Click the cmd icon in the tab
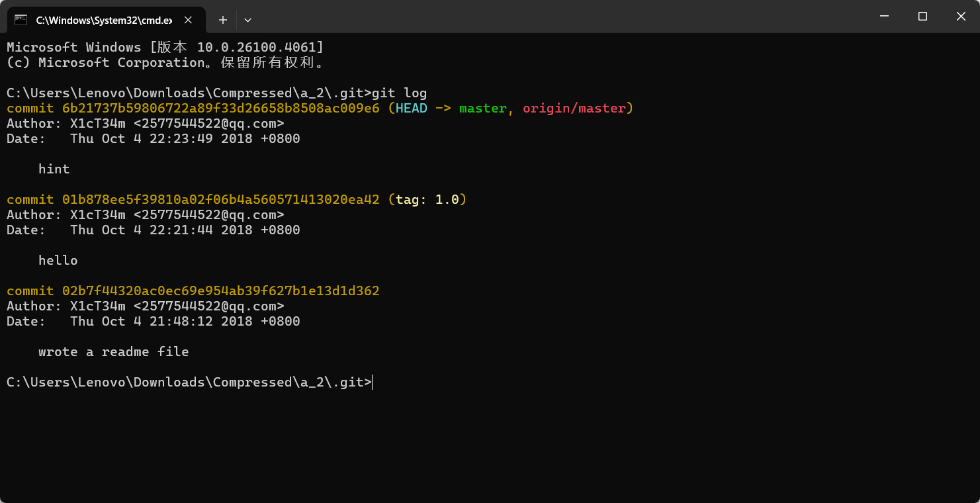 21,20
